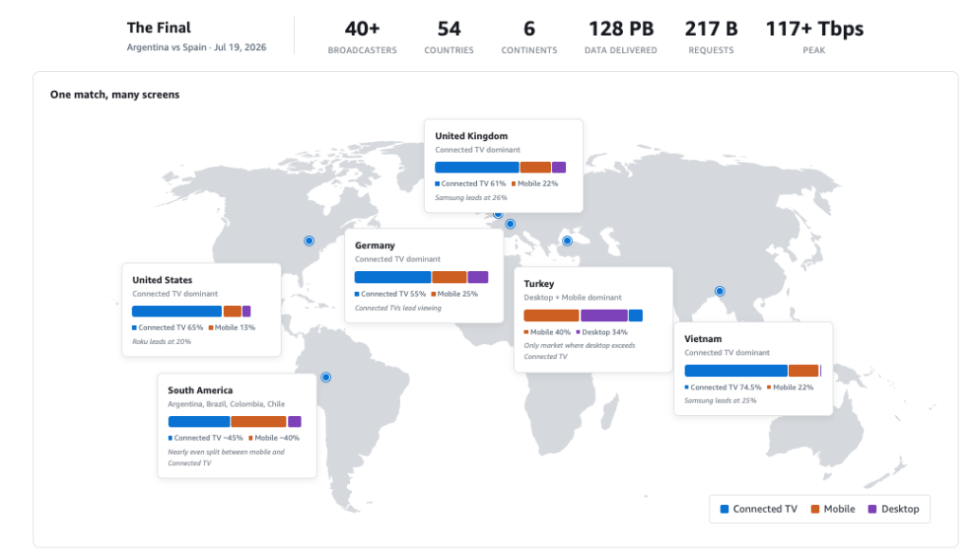
Task: Select the 117+ Tbps Peak statistic
Action: click(815, 37)
